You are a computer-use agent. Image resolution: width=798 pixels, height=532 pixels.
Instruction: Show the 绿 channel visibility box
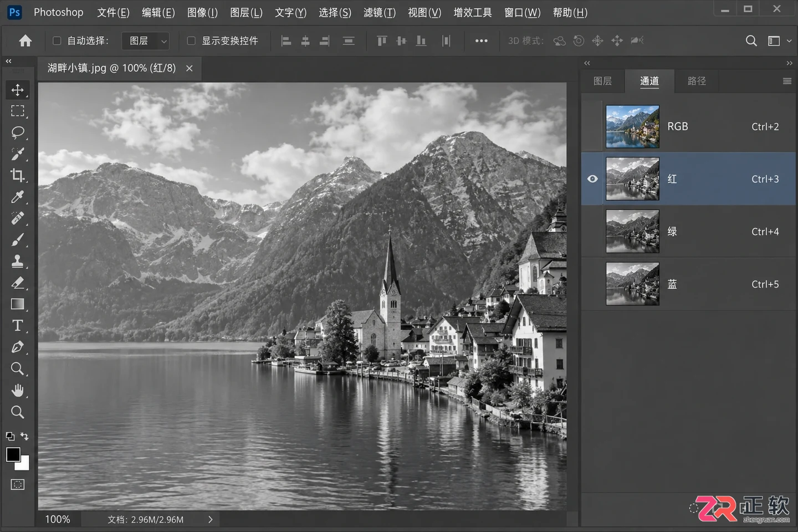point(592,232)
